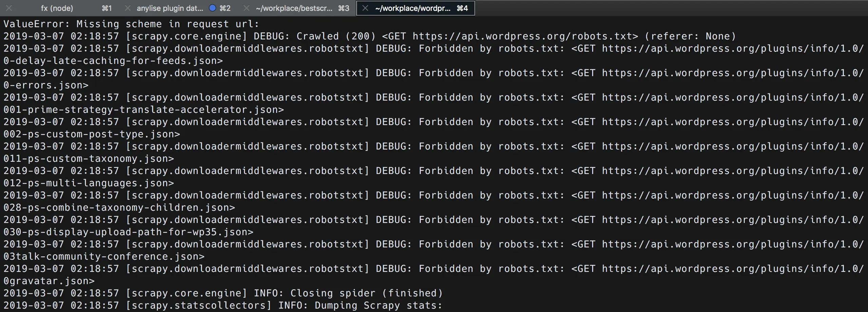Click "[scrapy.core.engine]" in the Crawled (200) line

coord(186,36)
